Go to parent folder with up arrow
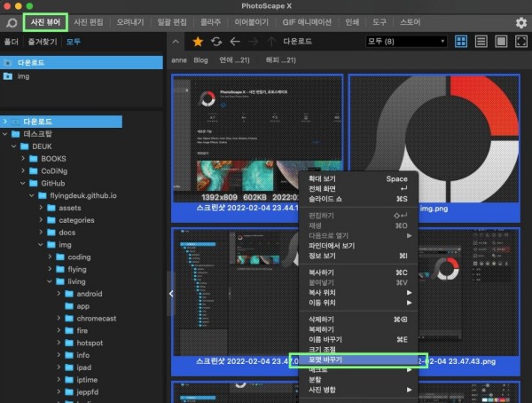Image resolution: width=532 pixels, height=403 pixels. tap(271, 41)
